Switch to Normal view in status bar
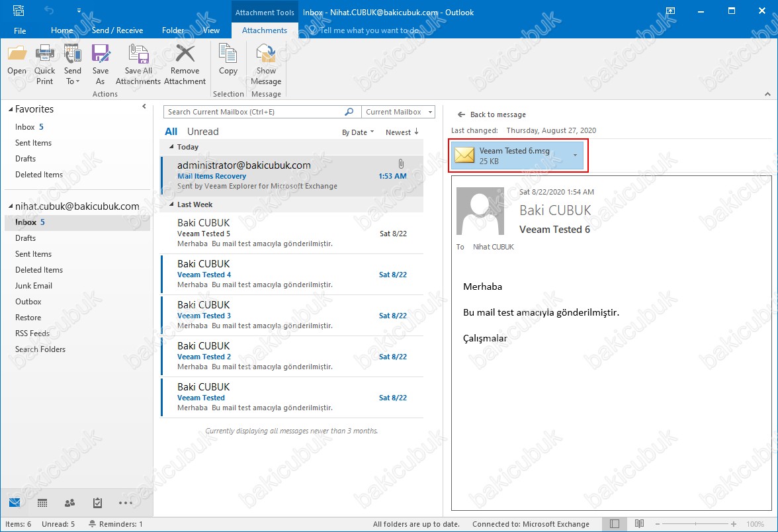Image resolution: width=778 pixels, height=532 pixels. coord(614,524)
